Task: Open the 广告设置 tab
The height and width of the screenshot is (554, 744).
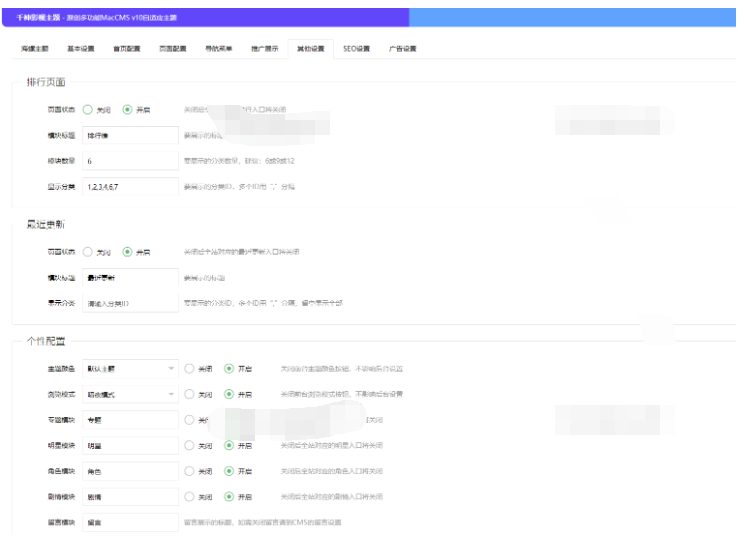Action: [x=402, y=48]
